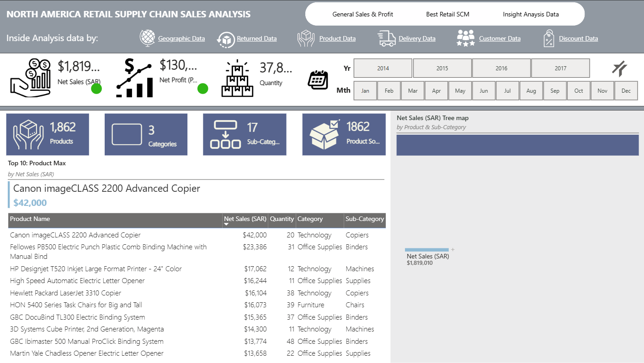Expand the plus next to Net Sales legend

(x=453, y=249)
